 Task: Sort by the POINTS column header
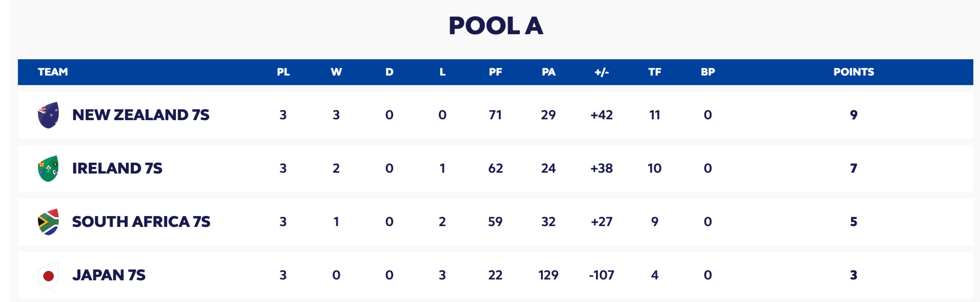854,72
